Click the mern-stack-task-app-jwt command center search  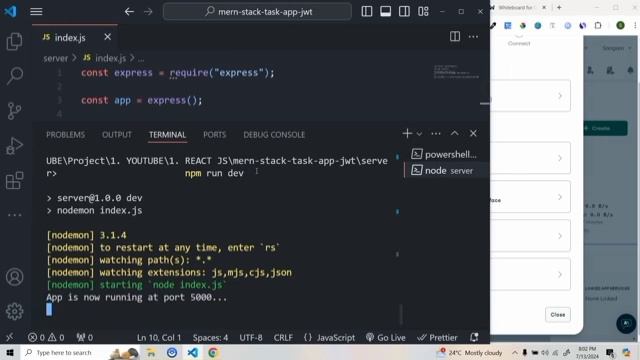coord(257,11)
